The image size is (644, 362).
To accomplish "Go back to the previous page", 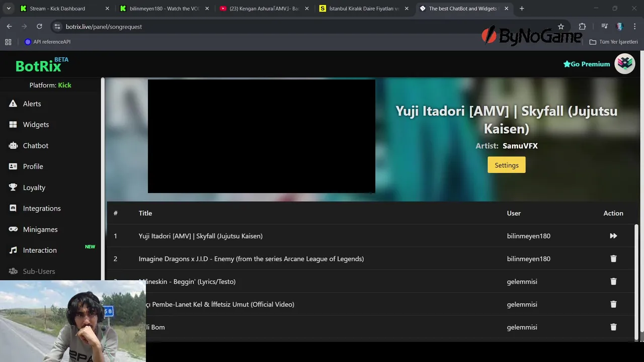I will pyautogui.click(x=9, y=27).
